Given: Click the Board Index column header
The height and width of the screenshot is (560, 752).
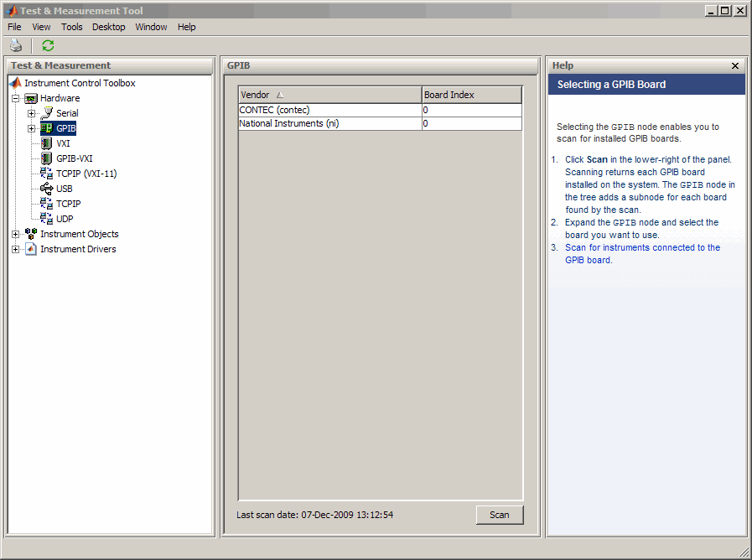Looking at the screenshot, I should click(471, 95).
